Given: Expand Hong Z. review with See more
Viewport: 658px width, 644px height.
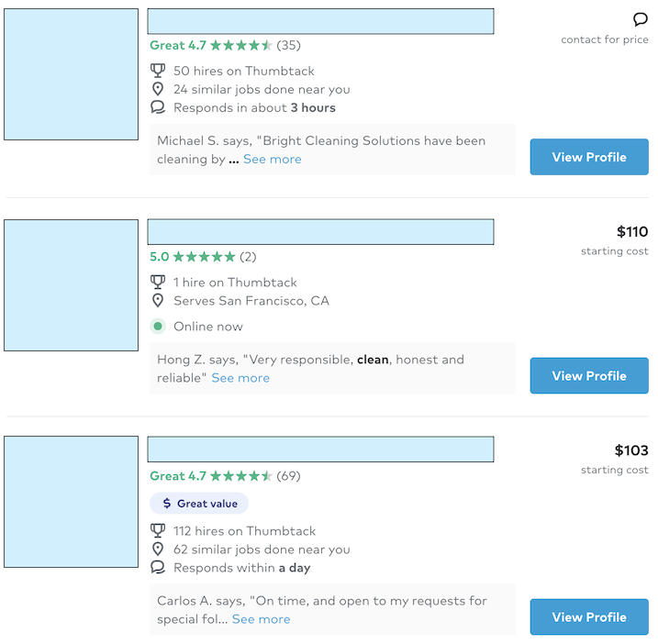Looking at the screenshot, I should [x=240, y=378].
